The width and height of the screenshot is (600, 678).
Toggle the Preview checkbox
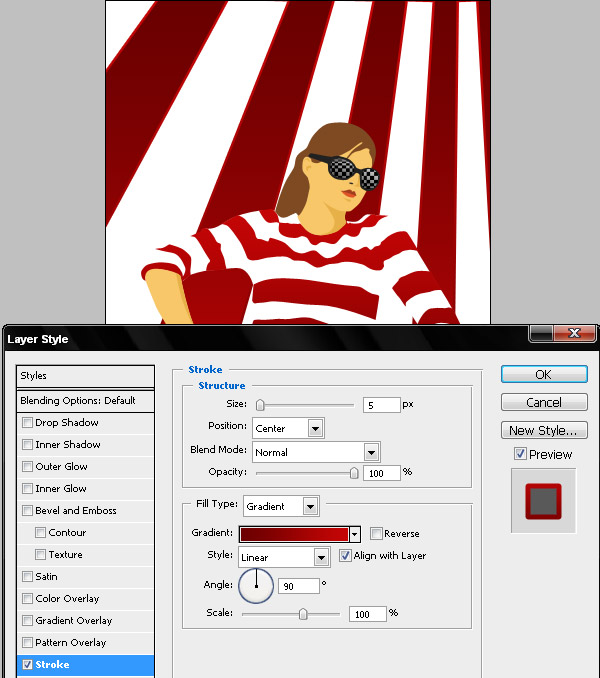point(520,454)
